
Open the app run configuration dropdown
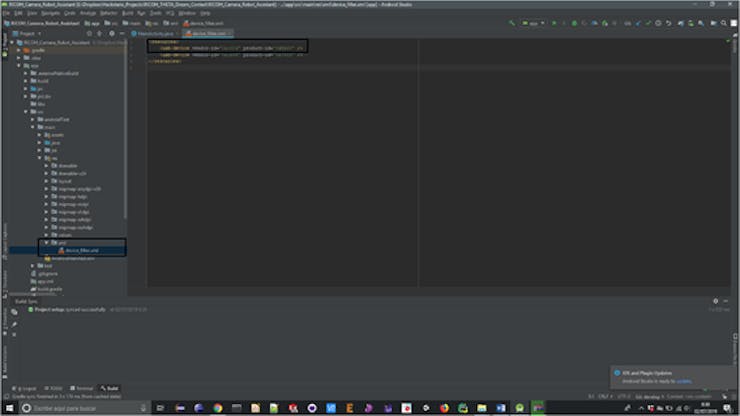pos(533,23)
